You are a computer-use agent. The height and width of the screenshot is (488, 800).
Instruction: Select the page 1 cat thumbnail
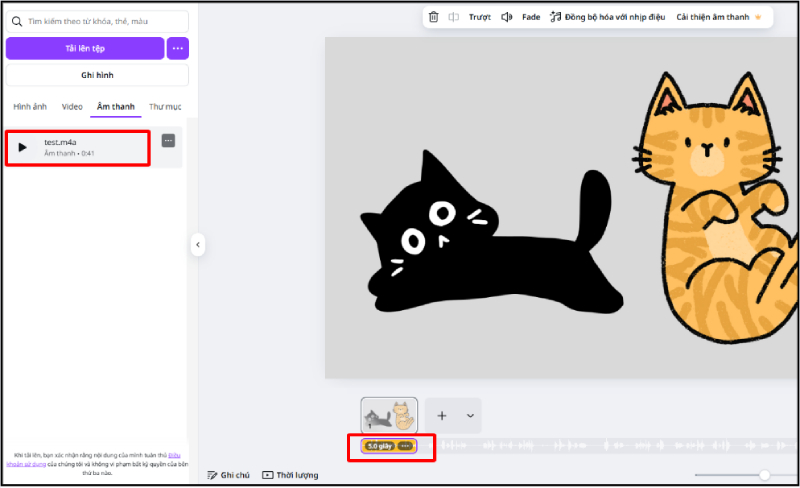(x=389, y=415)
